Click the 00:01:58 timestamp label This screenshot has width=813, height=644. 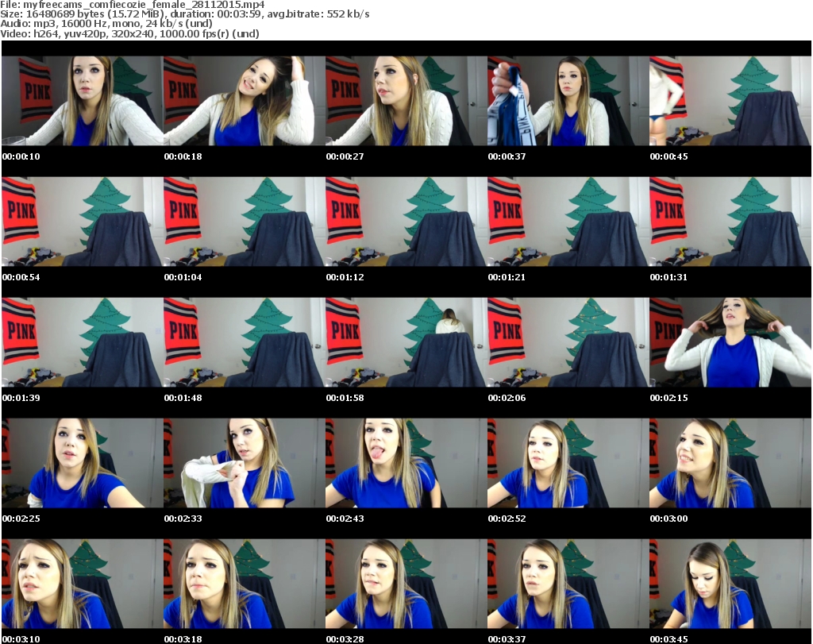[x=345, y=398]
